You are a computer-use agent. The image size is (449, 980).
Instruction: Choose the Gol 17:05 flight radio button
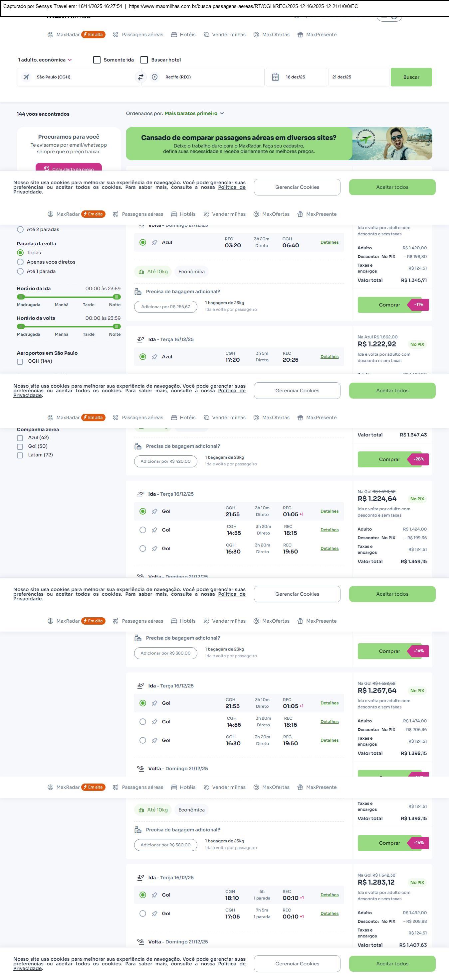coord(143,914)
